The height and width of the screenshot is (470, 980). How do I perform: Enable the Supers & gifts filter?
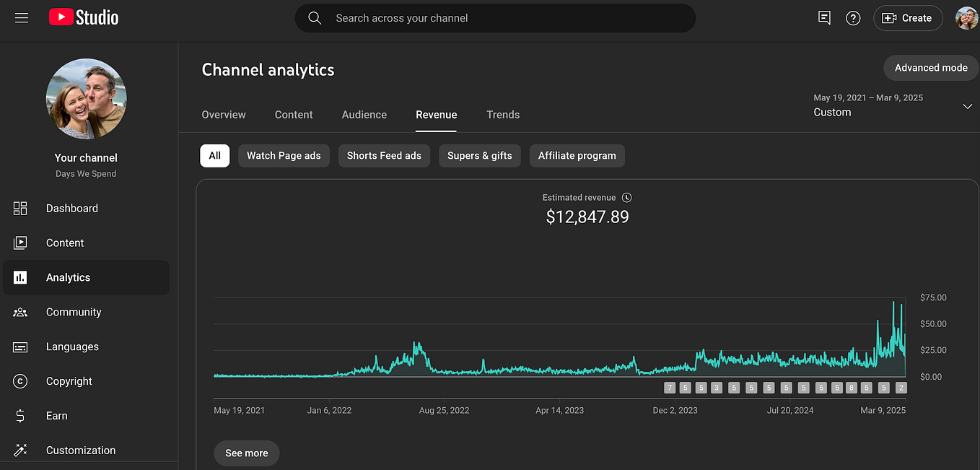(x=479, y=155)
